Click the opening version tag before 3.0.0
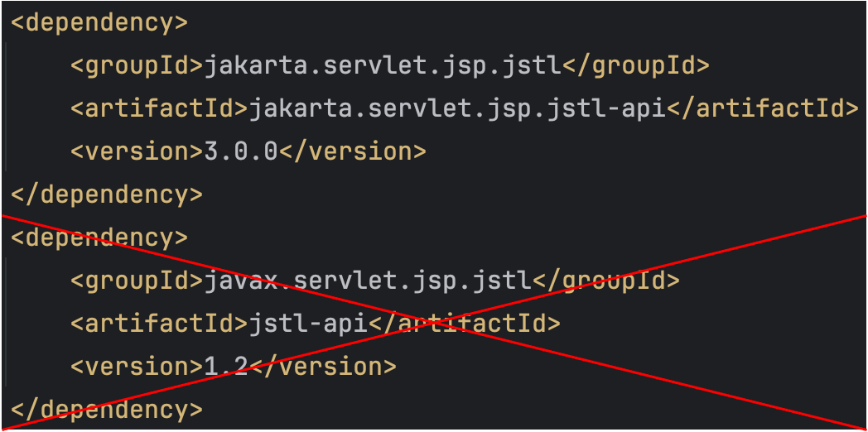This screenshot has height=432, width=868. [137, 151]
